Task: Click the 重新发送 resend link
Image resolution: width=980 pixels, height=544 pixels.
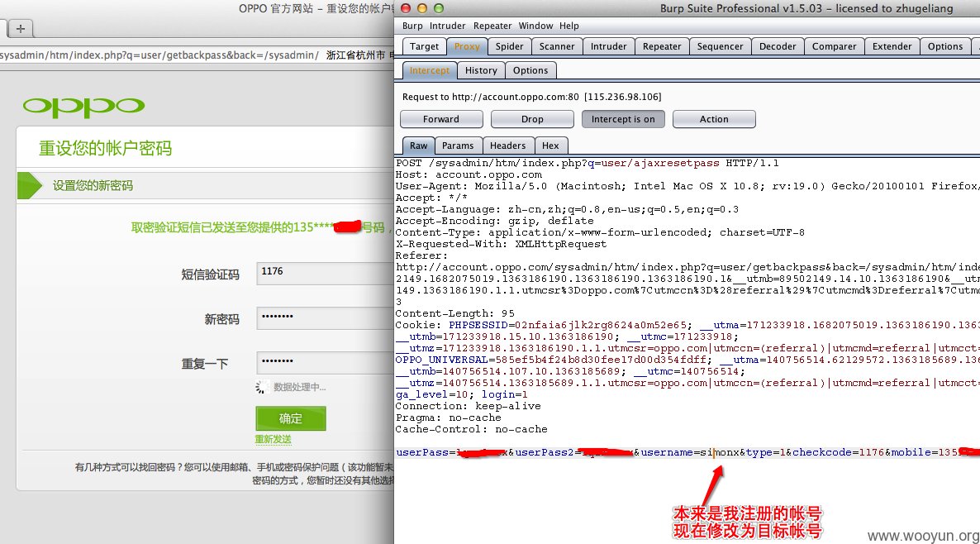Action: (274, 439)
